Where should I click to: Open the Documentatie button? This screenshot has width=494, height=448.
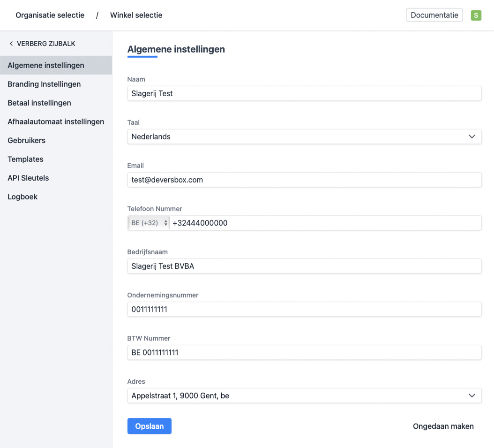[434, 15]
